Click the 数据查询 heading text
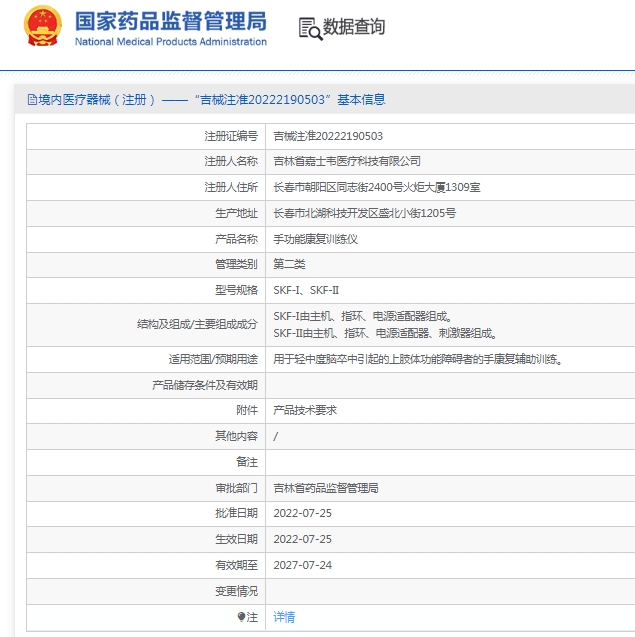 click(353, 27)
